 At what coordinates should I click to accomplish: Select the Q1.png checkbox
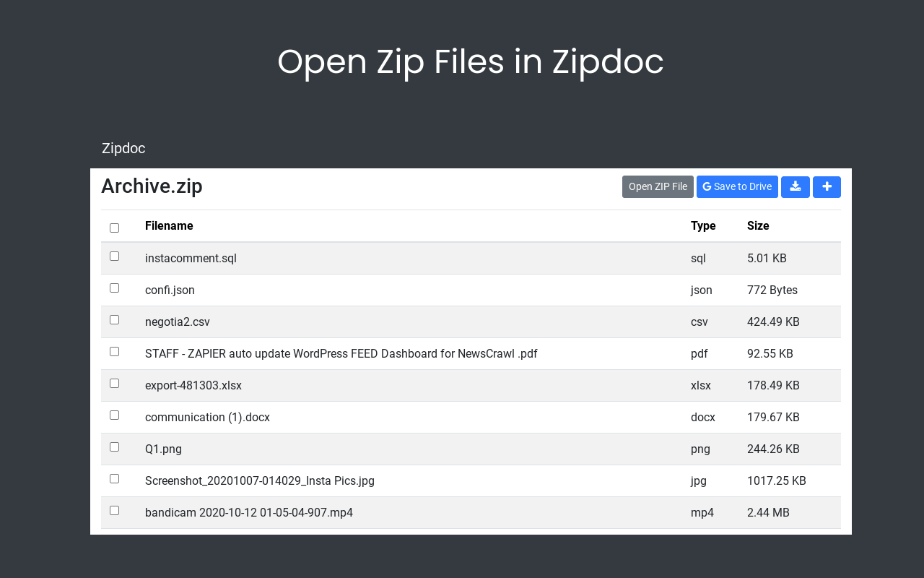(x=114, y=447)
